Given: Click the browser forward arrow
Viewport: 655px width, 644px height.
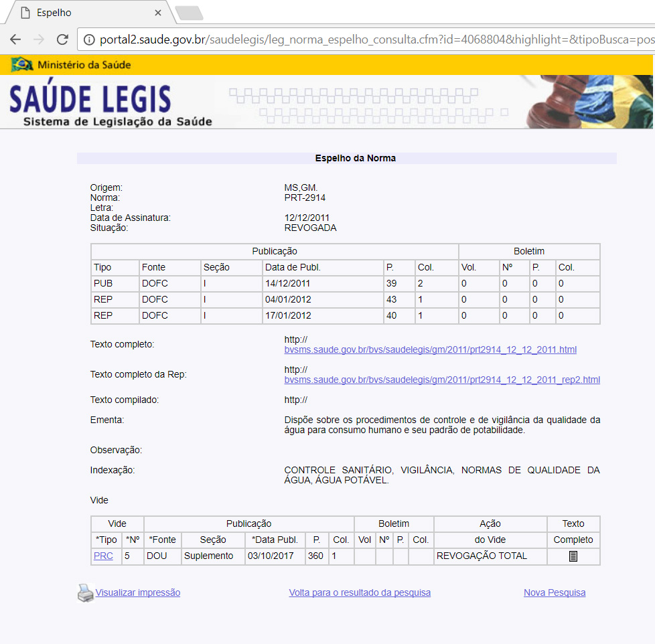Looking at the screenshot, I should tap(39, 39).
